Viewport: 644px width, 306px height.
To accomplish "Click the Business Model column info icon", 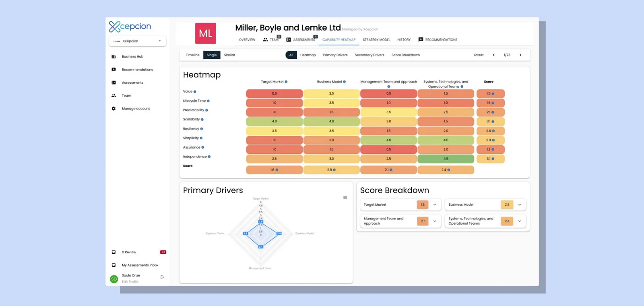I will (x=345, y=82).
